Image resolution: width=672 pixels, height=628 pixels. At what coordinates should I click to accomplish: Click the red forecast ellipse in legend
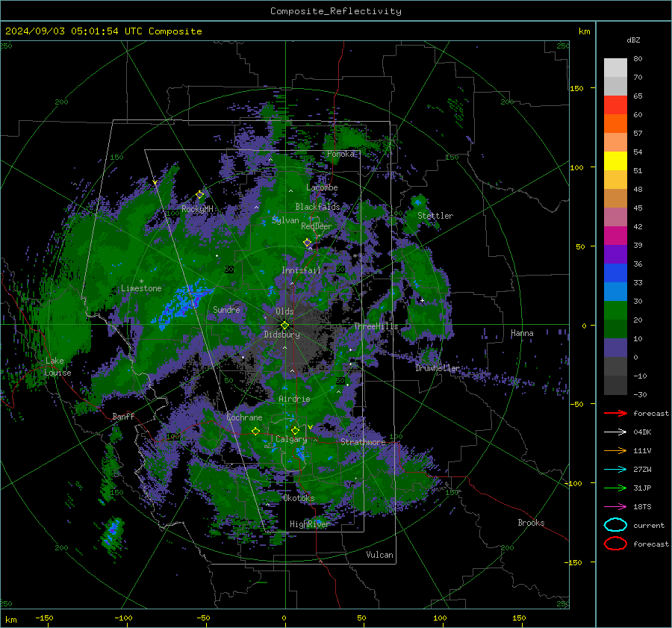[x=615, y=544]
